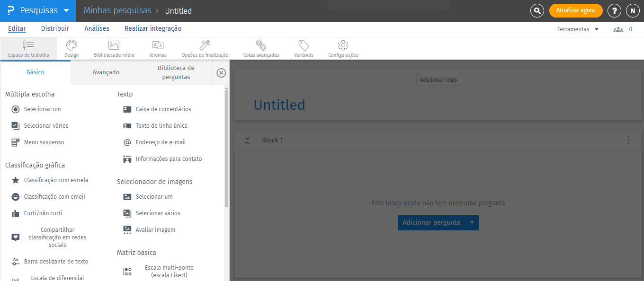The width and height of the screenshot is (644, 281).
Task: Click the collaborators people icon
Action: tap(618, 29)
